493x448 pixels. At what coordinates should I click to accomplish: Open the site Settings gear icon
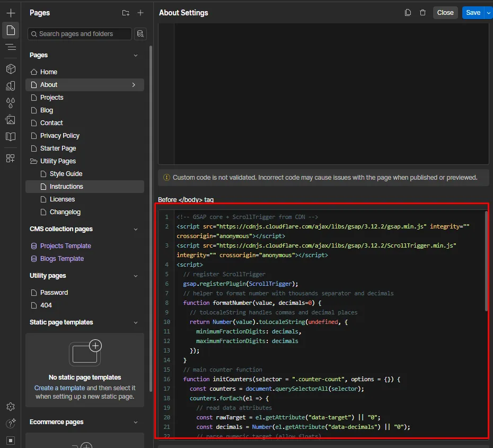point(11,407)
